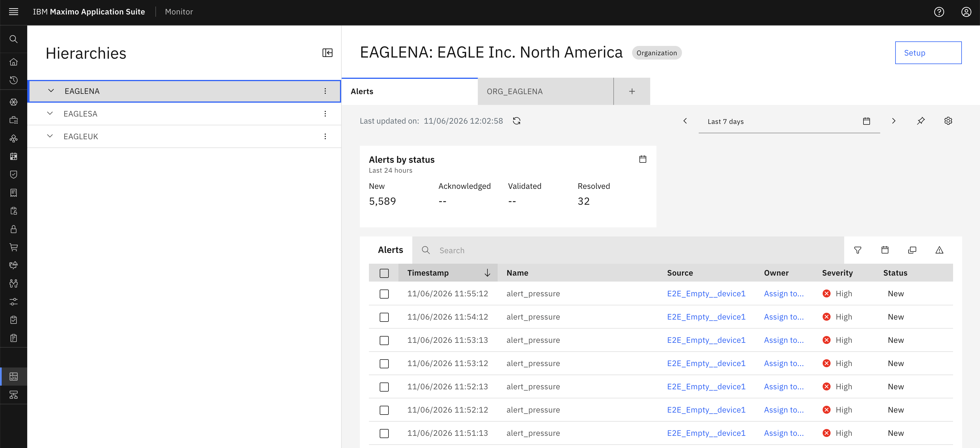Open the alerts table calendar icon
Image resolution: width=980 pixels, height=448 pixels.
[885, 250]
